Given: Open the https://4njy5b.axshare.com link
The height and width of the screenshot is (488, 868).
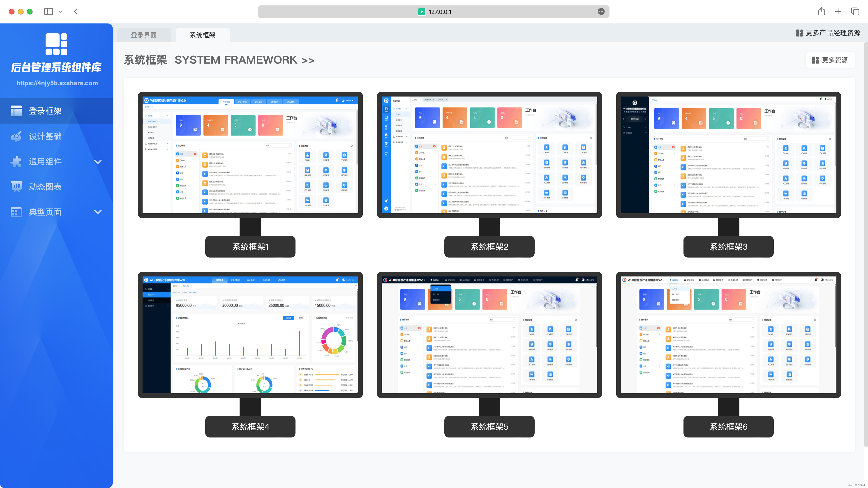Looking at the screenshot, I should (x=57, y=83).
